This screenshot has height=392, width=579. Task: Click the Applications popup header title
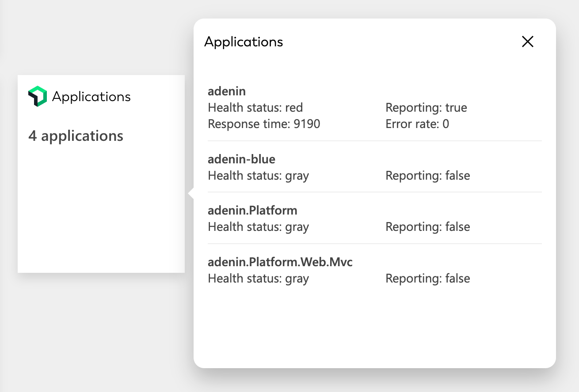[244, 42]
